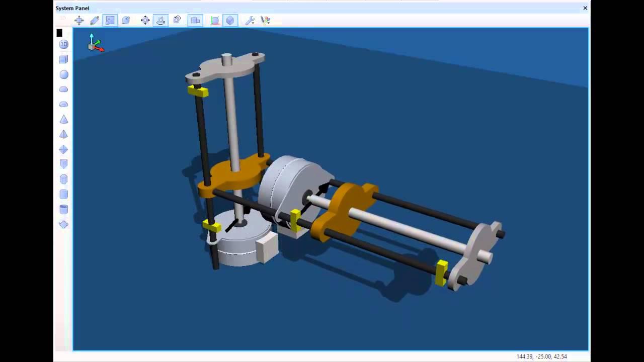Click the XYZ axis orientation gizmo
Viewport: 644px width, 362px height.
(95, 43)
